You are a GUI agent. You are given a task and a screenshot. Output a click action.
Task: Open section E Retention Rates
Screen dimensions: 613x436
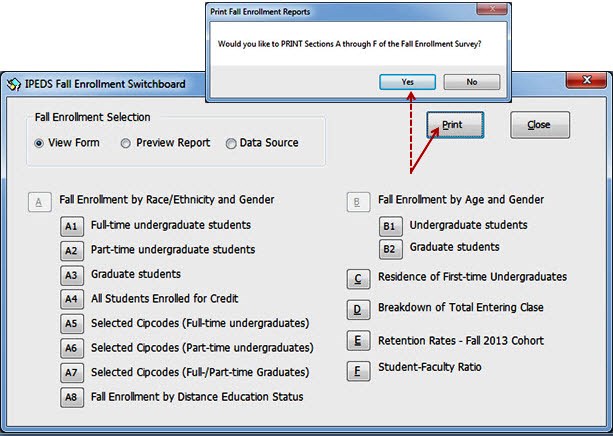[x=358, y=341]
